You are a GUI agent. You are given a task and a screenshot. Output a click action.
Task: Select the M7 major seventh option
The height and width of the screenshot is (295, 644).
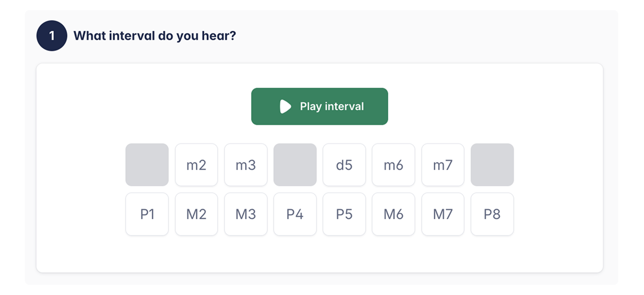click(443, 214)
